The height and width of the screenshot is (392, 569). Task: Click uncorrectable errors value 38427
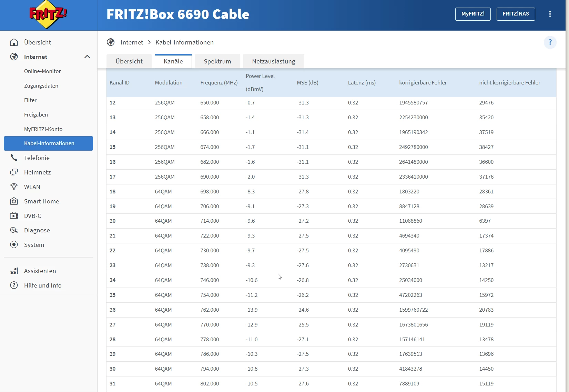coord(486,147)
